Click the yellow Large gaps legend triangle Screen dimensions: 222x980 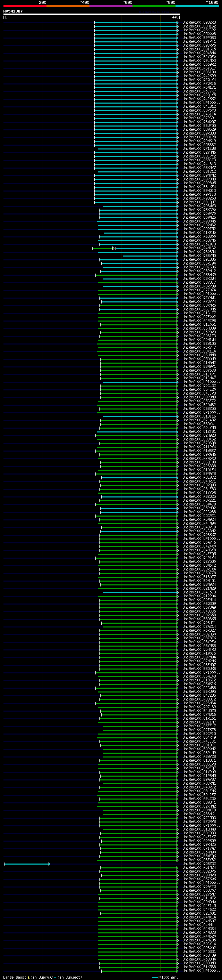[28, 977]
